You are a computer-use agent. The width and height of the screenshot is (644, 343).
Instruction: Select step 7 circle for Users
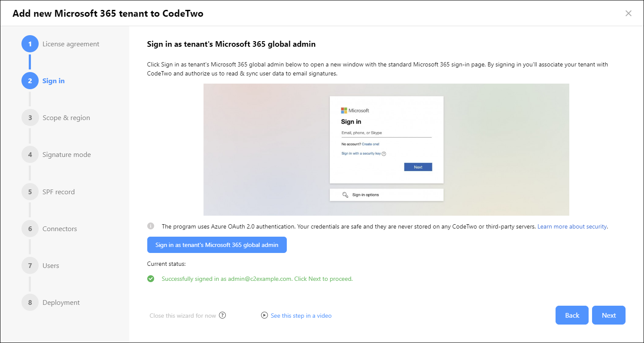(x=30, y=265)
